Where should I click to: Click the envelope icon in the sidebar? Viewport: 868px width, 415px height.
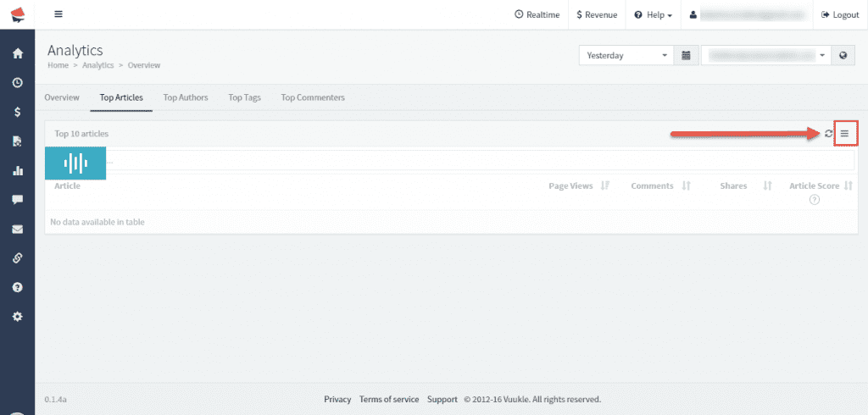pyautogui.click(x=17, y=229)
